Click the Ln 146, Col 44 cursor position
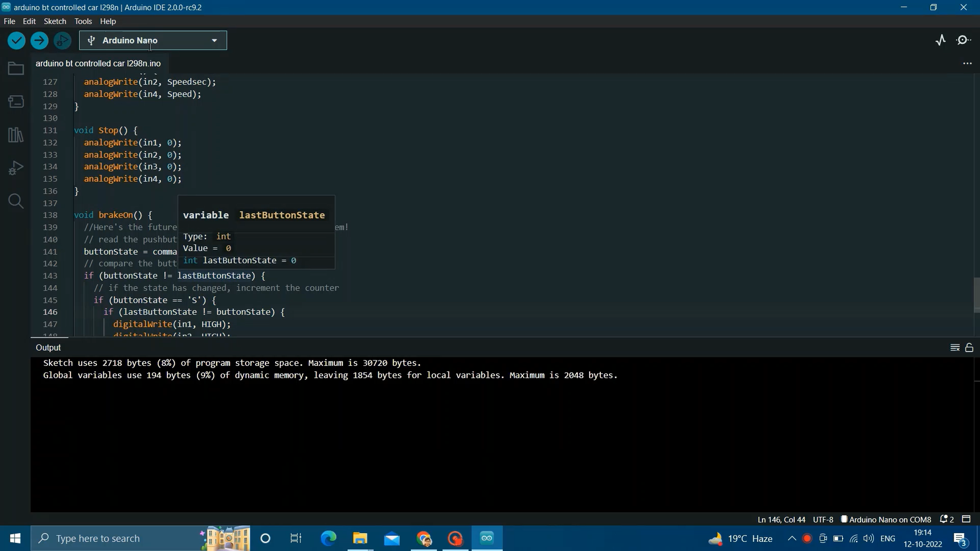Image resolution: width=980 pixels, height=551 pixels. click(x=781, y=519)
